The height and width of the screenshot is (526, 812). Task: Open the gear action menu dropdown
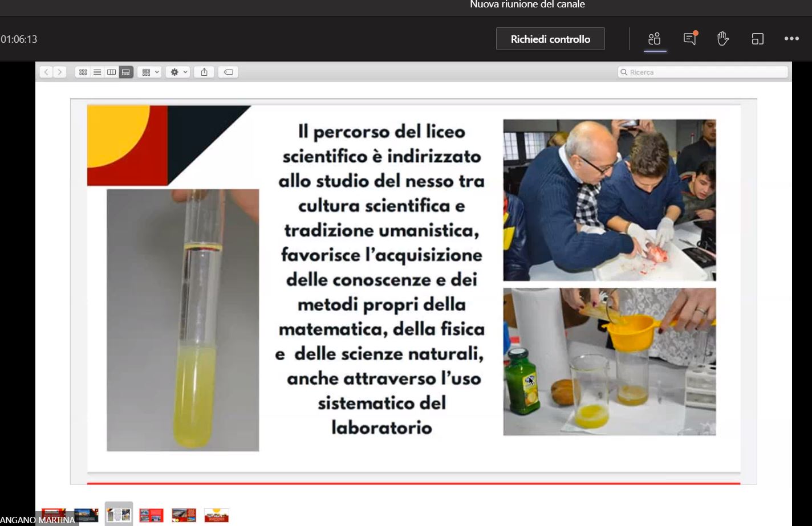(x=178, y=72)
